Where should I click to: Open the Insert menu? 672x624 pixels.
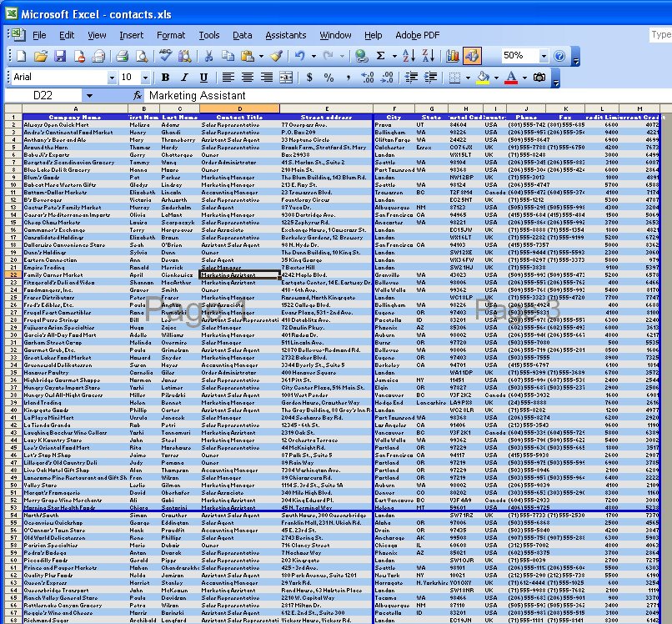[x=132, y=35]
